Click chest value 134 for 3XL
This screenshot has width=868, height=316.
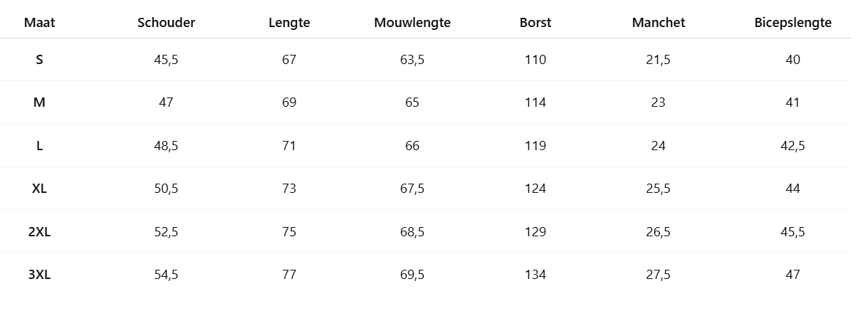tap(535, 275)
